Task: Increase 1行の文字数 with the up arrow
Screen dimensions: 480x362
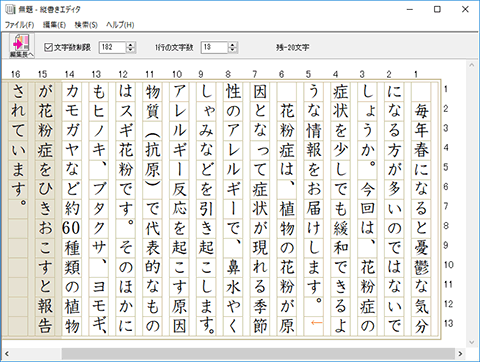Action: (233, 45)
